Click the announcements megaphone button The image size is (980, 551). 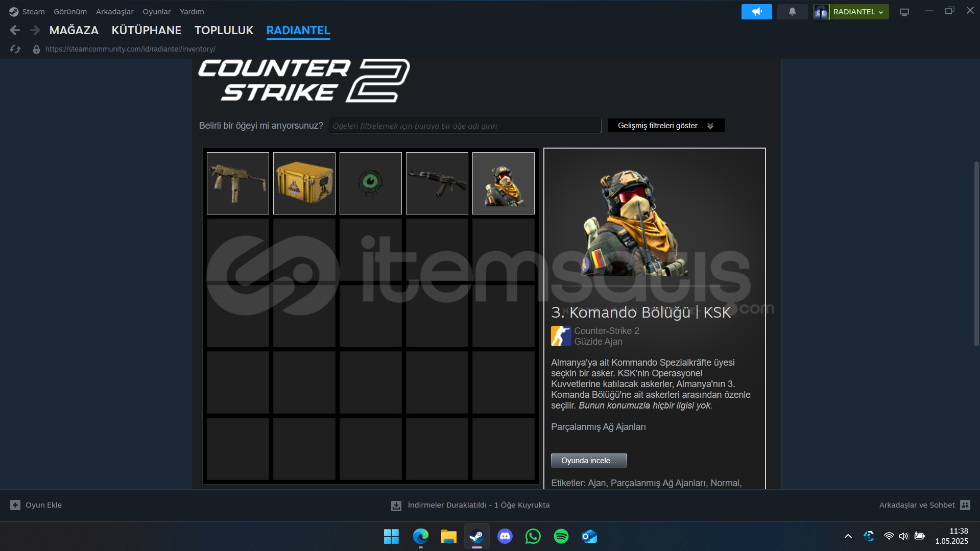(x=756, y=11)
